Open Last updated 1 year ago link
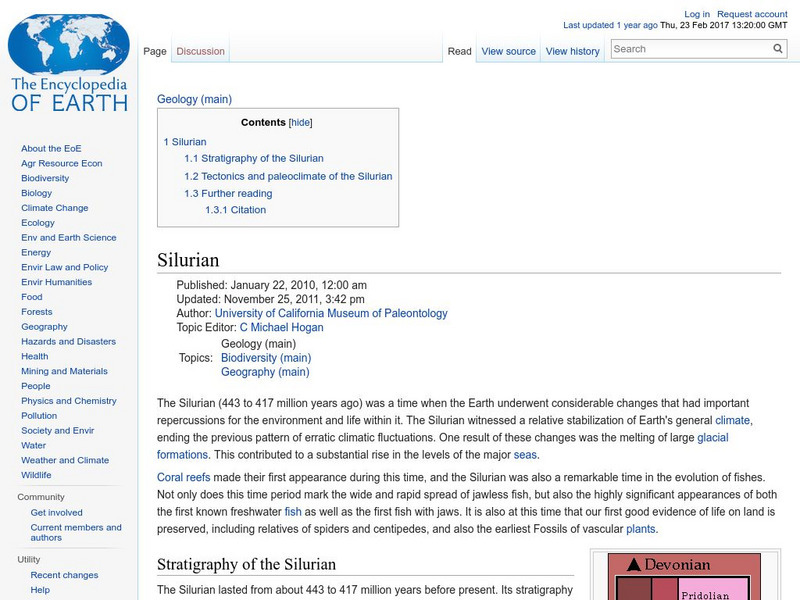800x600 pixels. click(610, 25)
